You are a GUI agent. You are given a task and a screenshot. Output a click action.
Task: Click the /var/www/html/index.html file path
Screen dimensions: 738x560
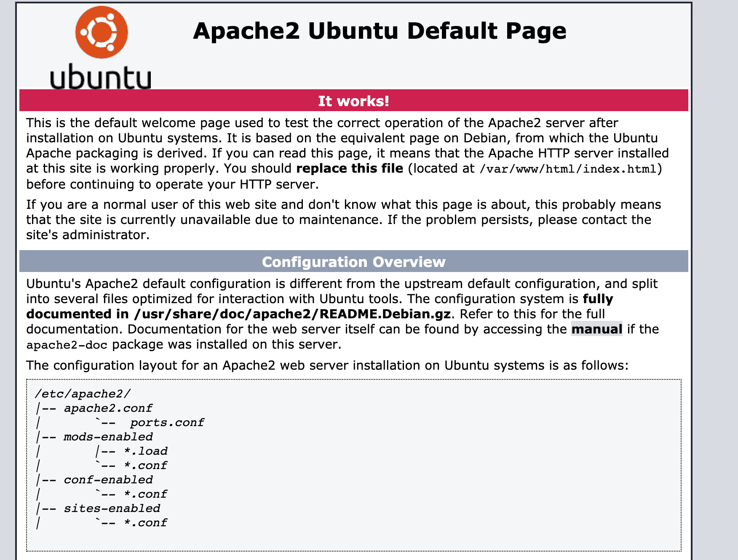click(x=568, y=169)
